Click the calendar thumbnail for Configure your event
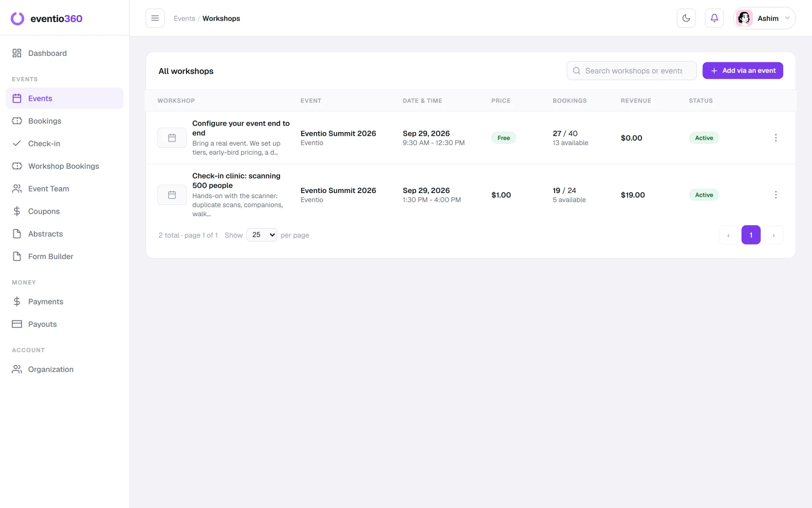812x508 pixels. pyautogui.click(x=172, y=138)
